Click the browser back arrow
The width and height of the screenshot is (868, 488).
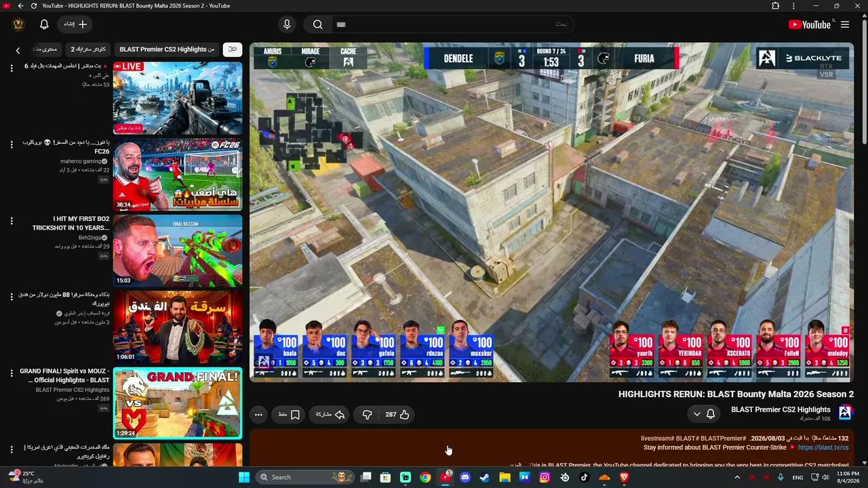(x=20, y=6)
